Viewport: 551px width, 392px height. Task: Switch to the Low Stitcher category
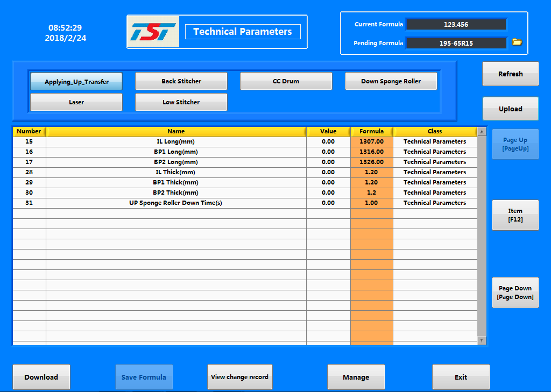[181, 102]
